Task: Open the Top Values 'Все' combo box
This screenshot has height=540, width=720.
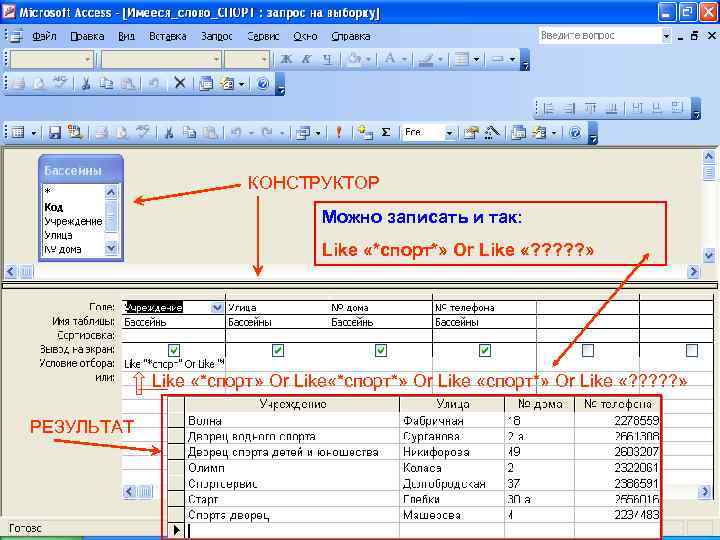Action: pos(428,133)
